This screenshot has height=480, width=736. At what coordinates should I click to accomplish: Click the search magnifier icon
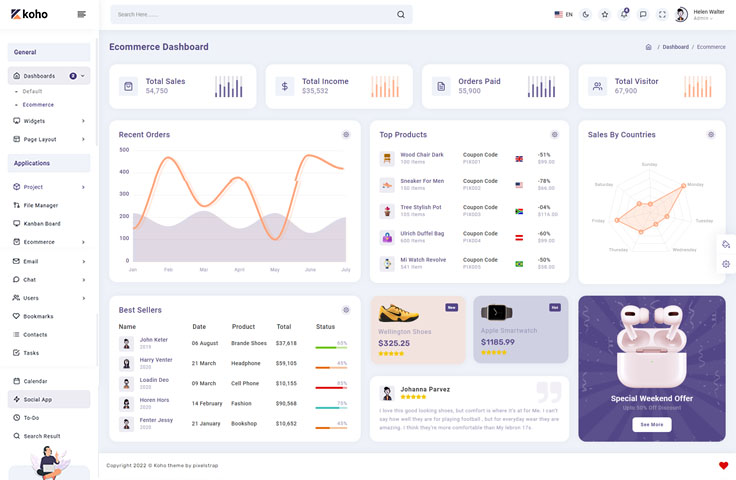click(401, 15)
